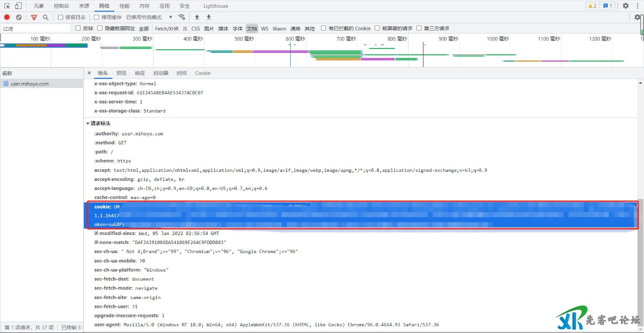644x333 pixels.
Task: Check the 停用缓存 checkbox
Action: [x=97, y=17]
